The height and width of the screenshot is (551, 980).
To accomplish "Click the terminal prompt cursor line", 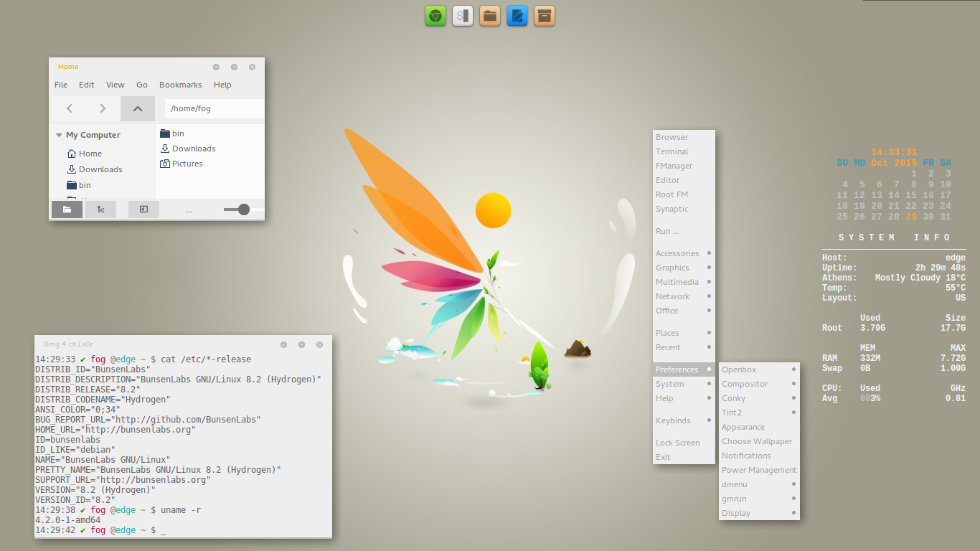I will [100, 530].
